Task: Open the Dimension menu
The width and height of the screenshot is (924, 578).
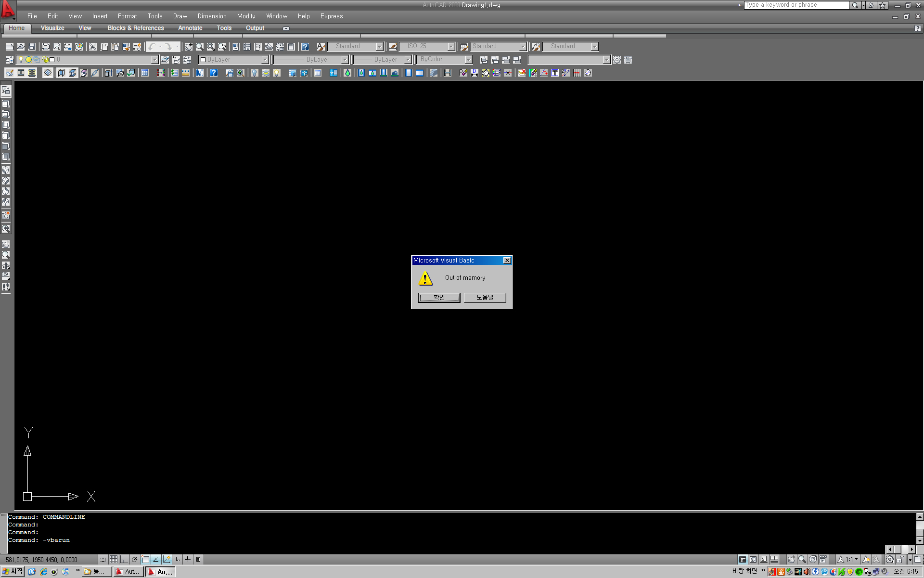Action: [212, 16]
